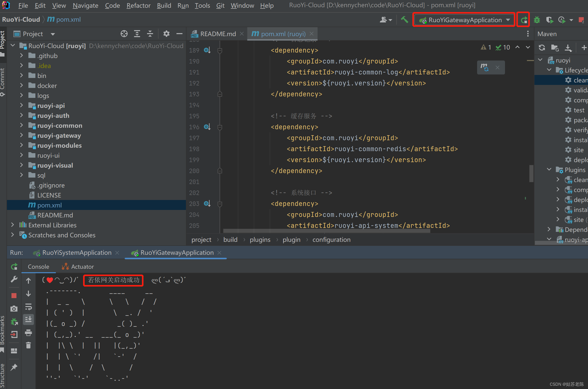This screenshot has height=389, width=588.
Task: Click the 'plugins' breadcrumb
Action: (260, 240)
